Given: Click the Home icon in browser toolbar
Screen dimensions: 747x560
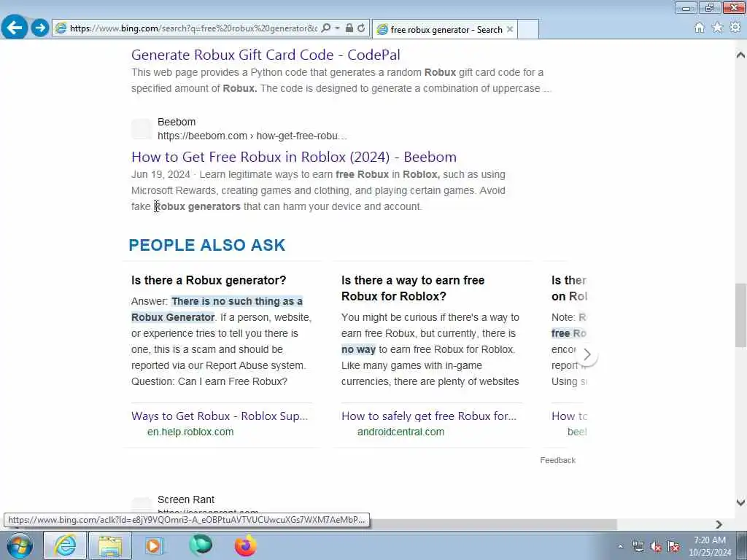Looking at the screenshot, I should [699, 28].
